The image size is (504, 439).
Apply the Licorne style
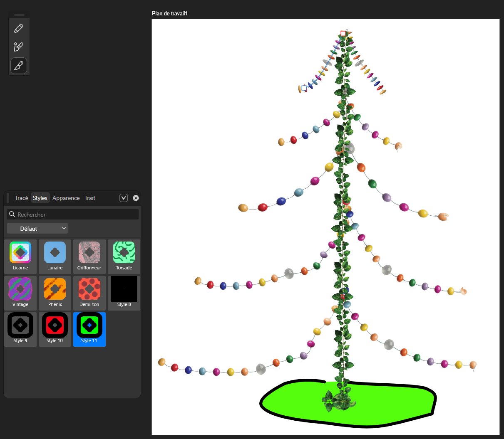(20, 256)
